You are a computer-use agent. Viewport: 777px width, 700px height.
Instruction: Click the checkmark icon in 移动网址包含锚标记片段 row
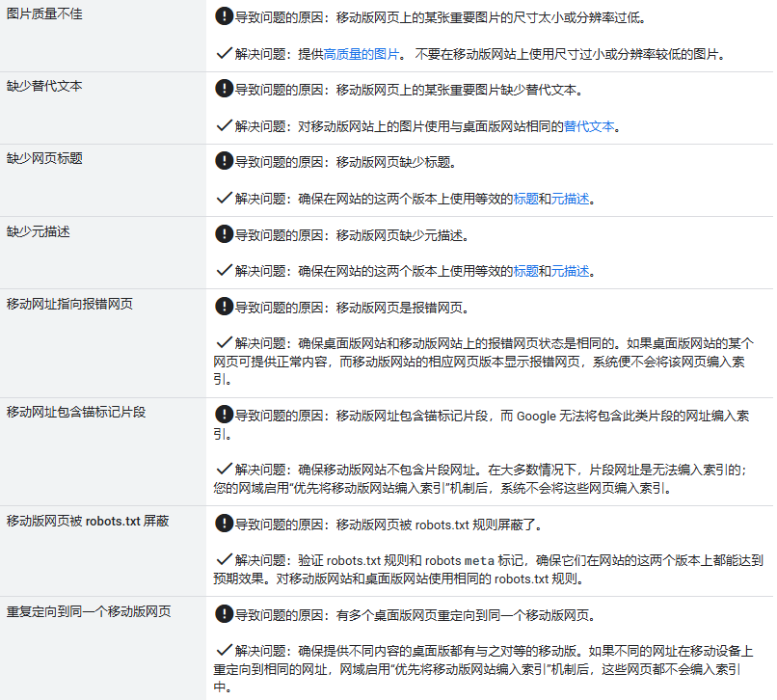coord(224,469)
